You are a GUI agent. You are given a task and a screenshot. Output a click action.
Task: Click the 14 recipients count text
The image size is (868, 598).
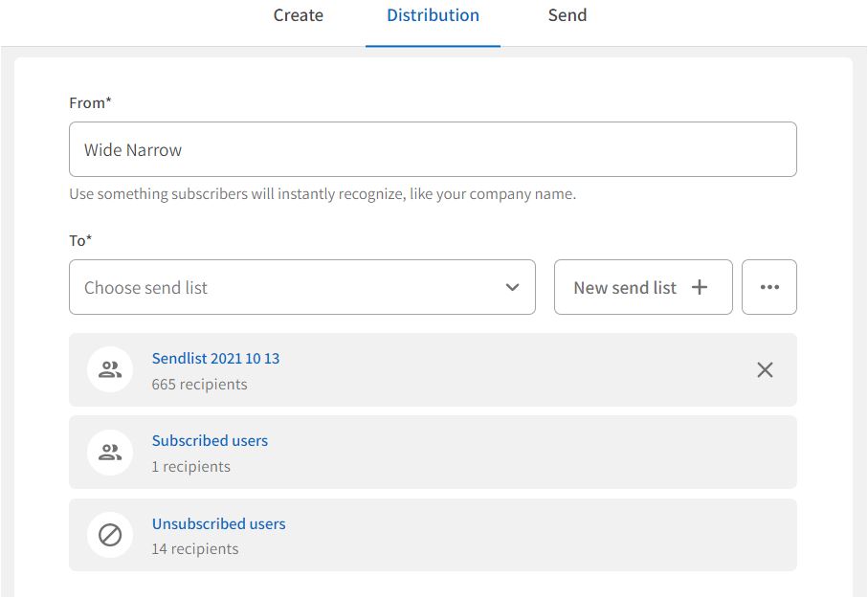click(x=195, y=549)
